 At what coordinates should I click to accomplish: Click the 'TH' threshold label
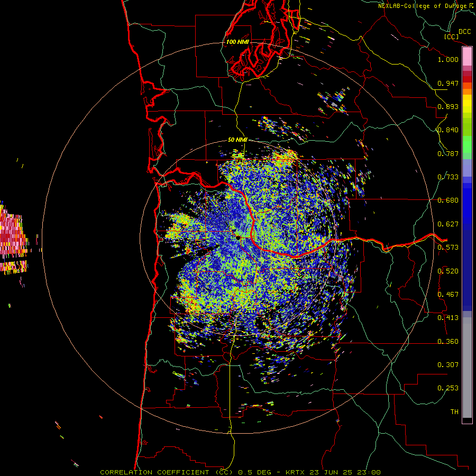pos(454,411)
